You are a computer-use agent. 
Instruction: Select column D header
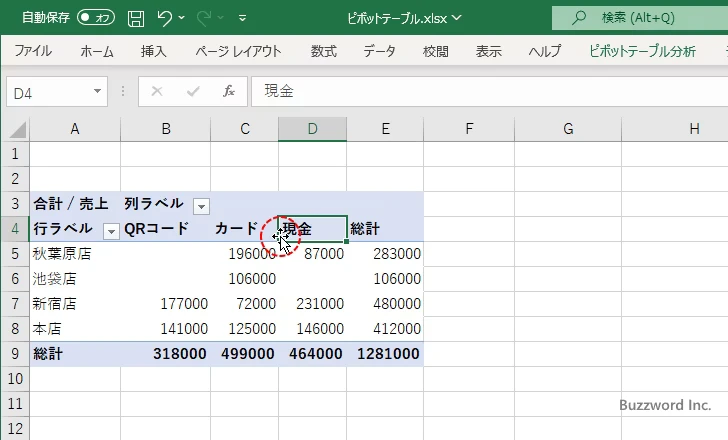(312, 129)
